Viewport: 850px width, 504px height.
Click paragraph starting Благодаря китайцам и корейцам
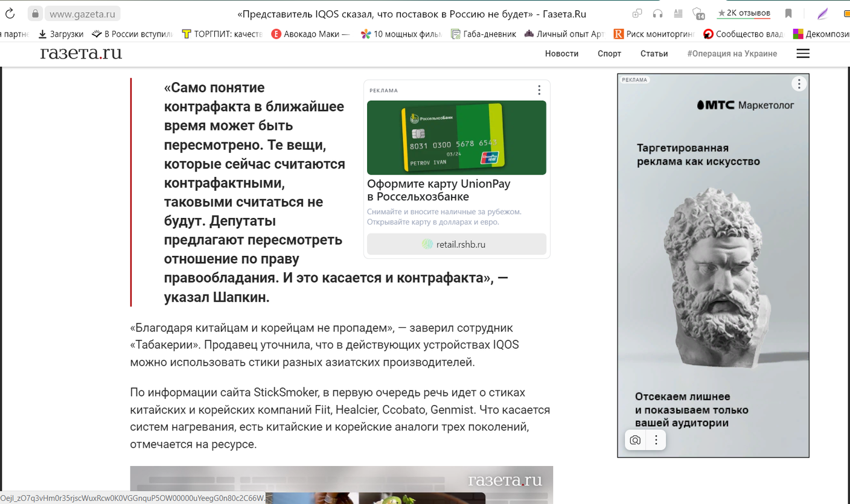coord(325,345)
